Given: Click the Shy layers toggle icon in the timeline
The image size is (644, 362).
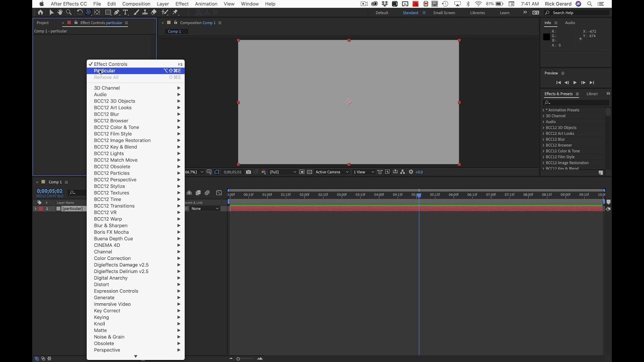Looking at the screenshot, I should (x=189, y=193).
